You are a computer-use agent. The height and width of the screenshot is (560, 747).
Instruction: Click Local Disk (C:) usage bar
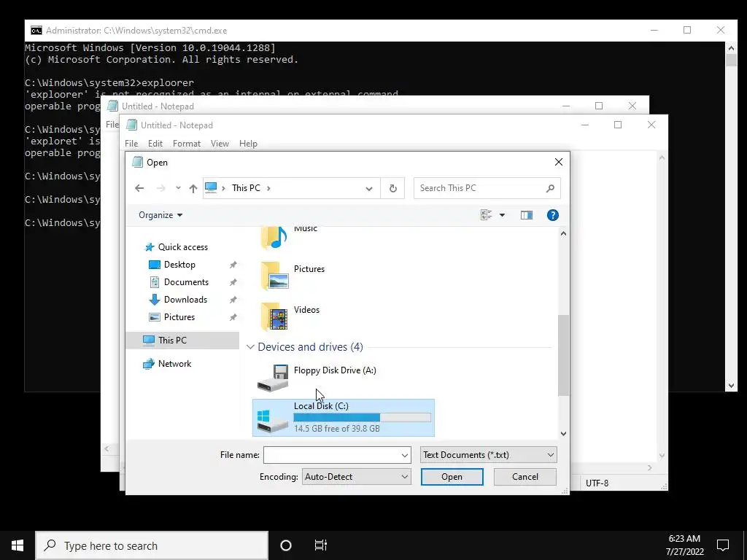coord(362,418)
